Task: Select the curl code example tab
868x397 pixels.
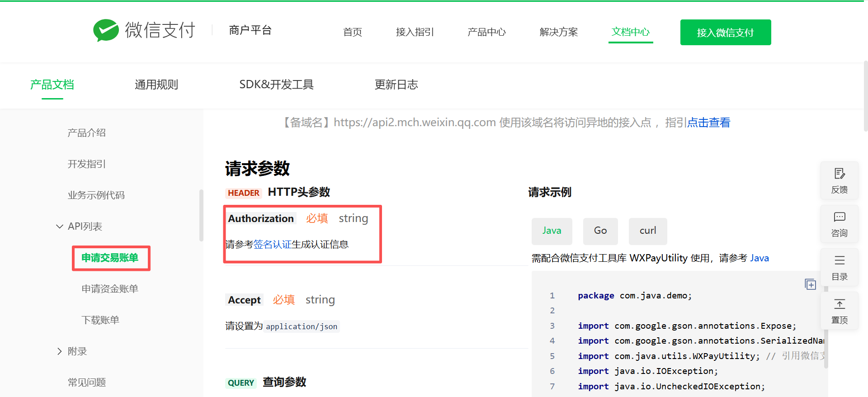Action: [648, 231]
